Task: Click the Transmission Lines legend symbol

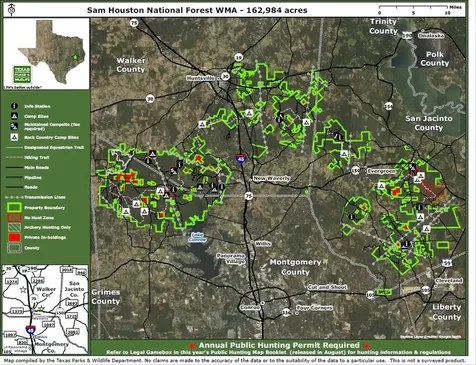Action: click(14, 198)
